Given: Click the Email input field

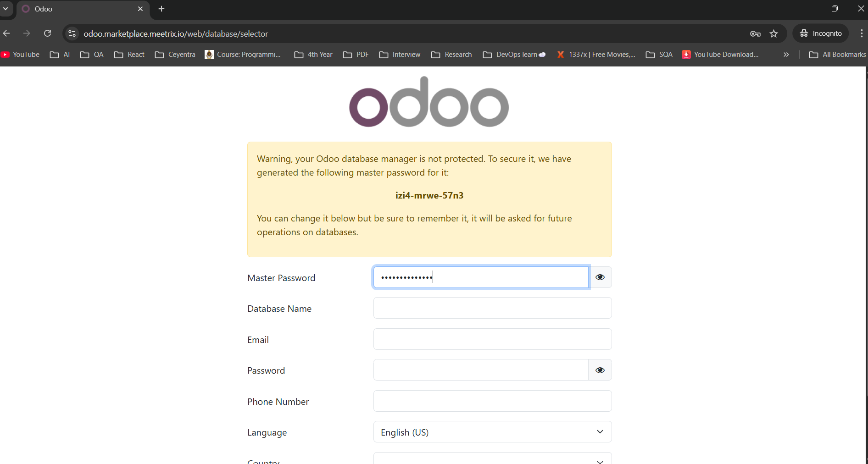Looking at the screenshot, I should 492,339.
